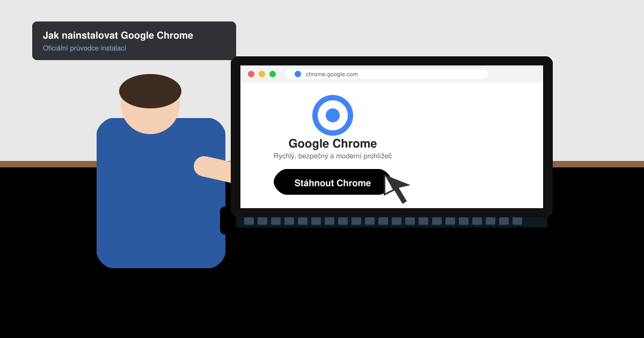
Task: Maximize browser using the green dot
Action: coord(273,74)
